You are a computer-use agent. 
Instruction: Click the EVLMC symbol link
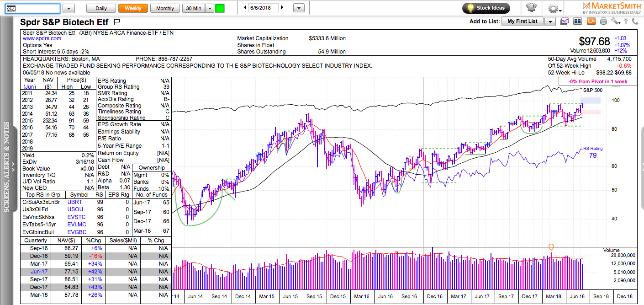[x=77, y=225]
